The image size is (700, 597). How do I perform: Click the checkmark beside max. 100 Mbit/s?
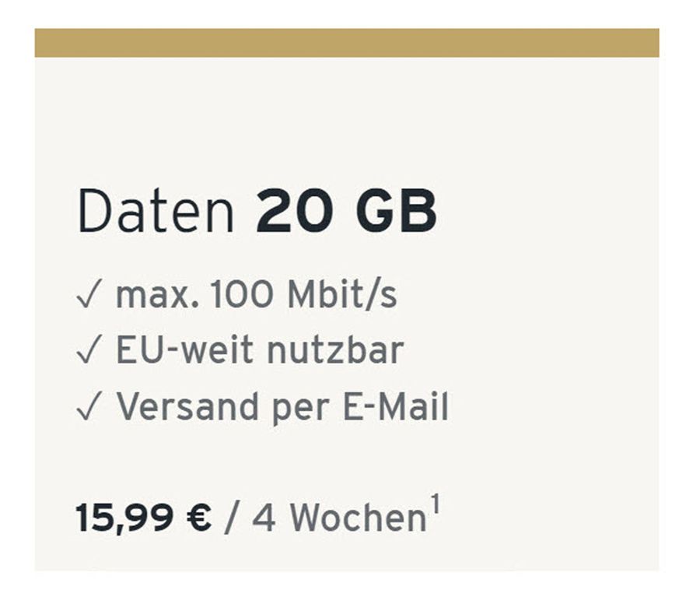[x=89, y=294]
